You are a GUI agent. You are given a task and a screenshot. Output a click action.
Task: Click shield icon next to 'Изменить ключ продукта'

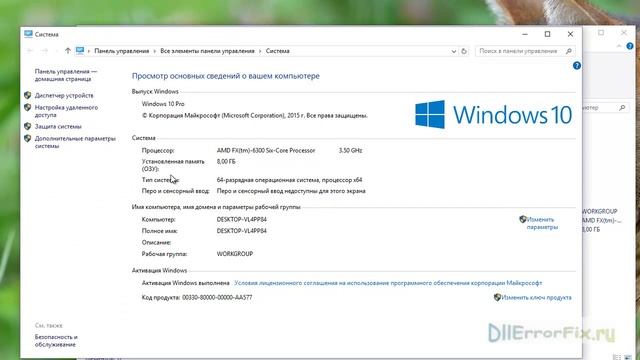click(497, 297)
